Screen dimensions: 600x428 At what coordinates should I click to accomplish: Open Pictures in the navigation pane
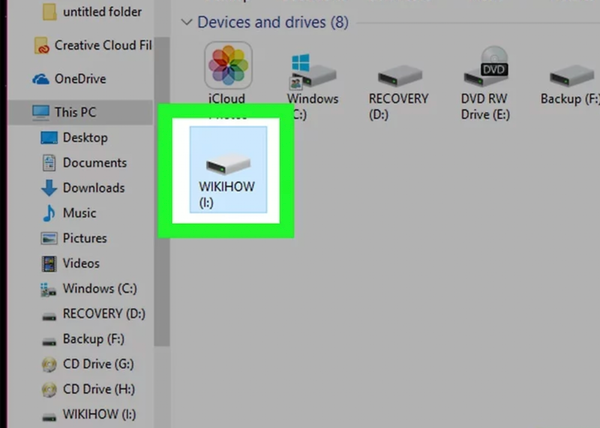coord(84,238)
